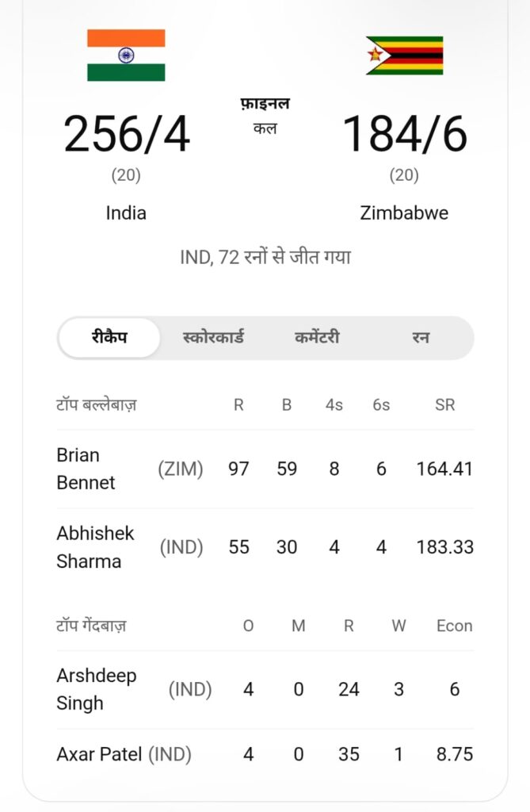Switch to the रन tab

click(x=420, y=337)
